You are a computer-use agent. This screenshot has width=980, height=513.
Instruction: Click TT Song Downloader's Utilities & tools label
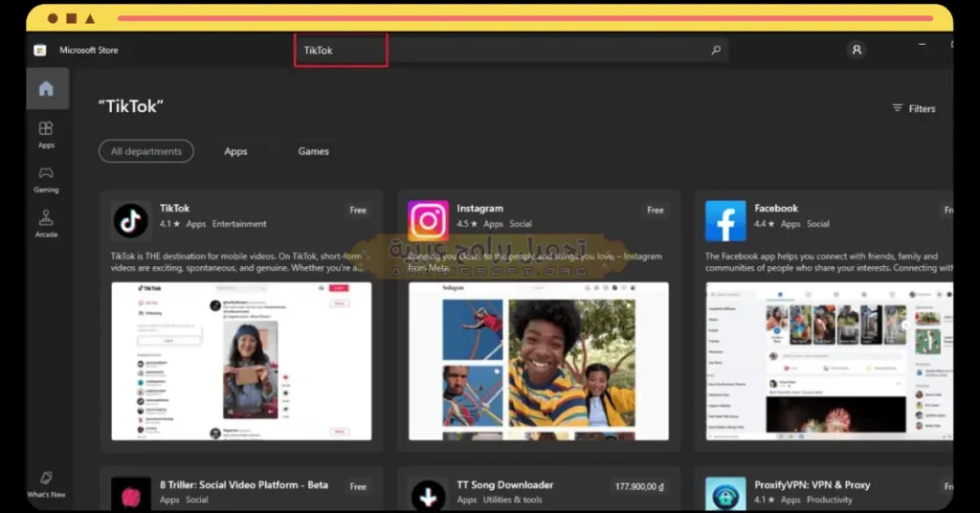[x=513, y=500]
